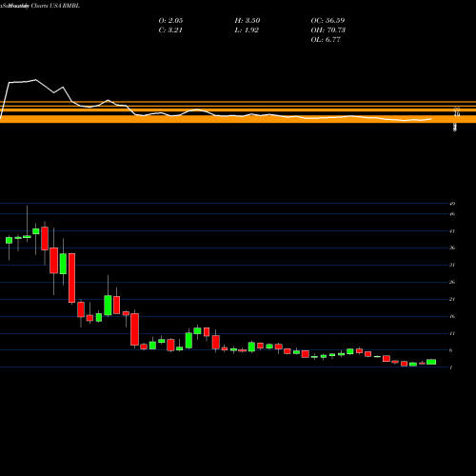This screenshot has height=476, width=476.
Task: Select the high value H: 3.50
Action: (248, 21)
